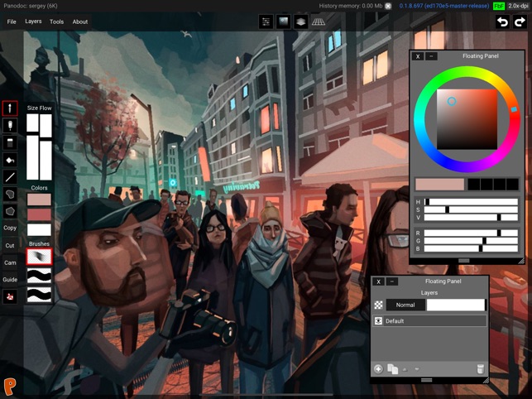Click the color panel bottom collapse handle

click(x=464, y=261)
